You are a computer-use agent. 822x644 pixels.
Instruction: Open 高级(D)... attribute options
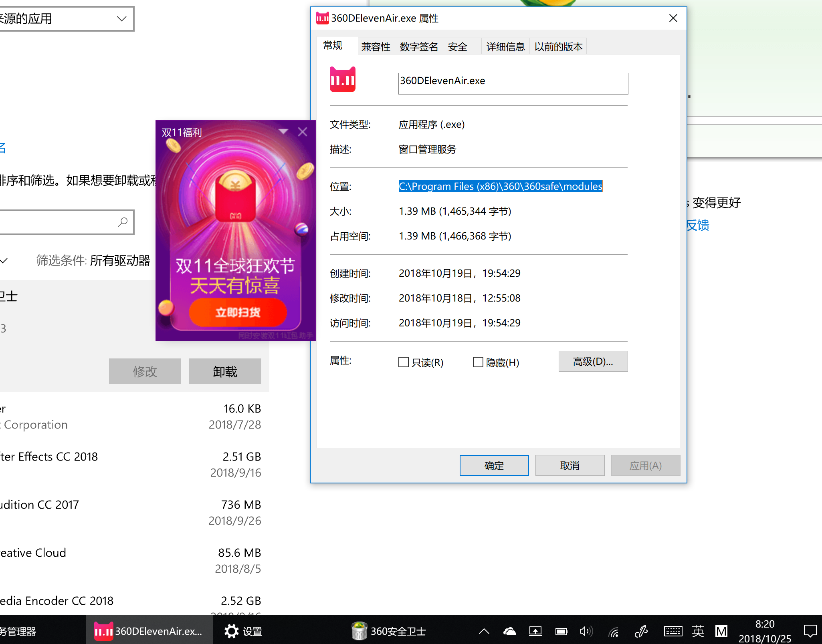[x=593, y=361]
